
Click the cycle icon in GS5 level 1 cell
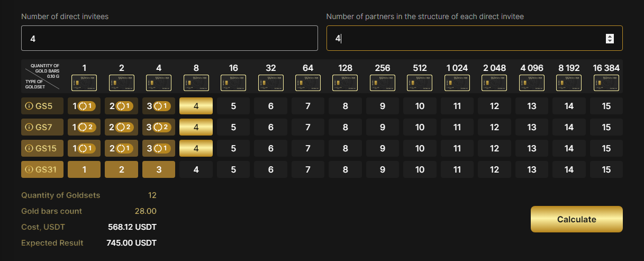(83, 106)
